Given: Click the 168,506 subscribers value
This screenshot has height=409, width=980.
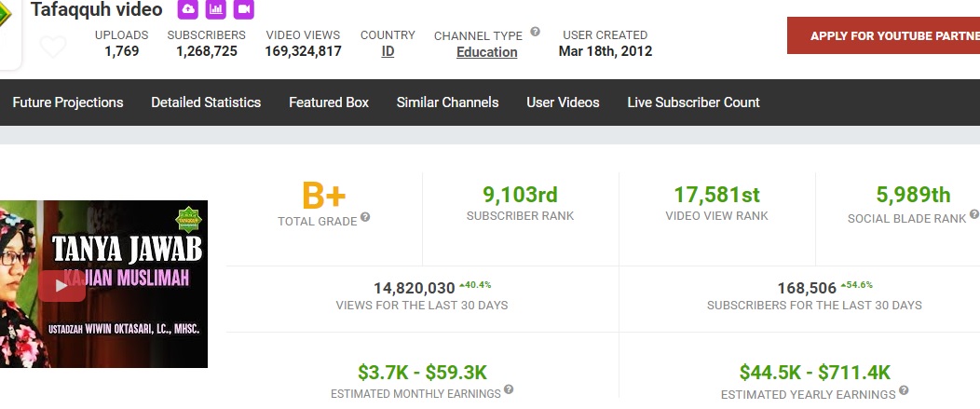Looking at the screenshot, I should click(x=807, y=288).
